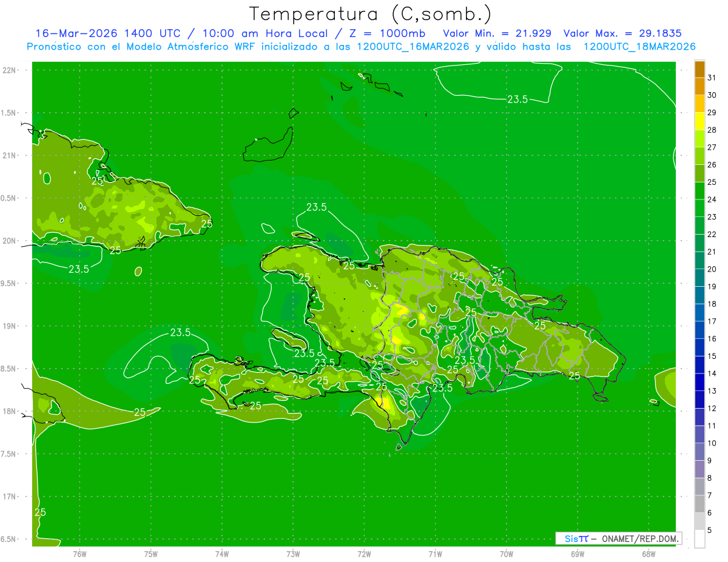Click the dark orange swatch below legend value 31
The height and width of the screenshot is (562, 728).
coord(699,87)
